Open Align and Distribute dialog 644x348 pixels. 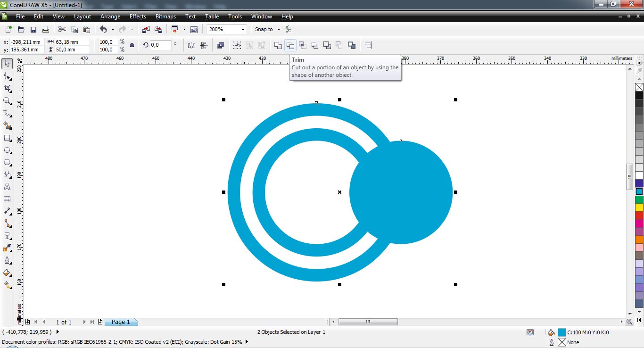(x=369, y=45)
